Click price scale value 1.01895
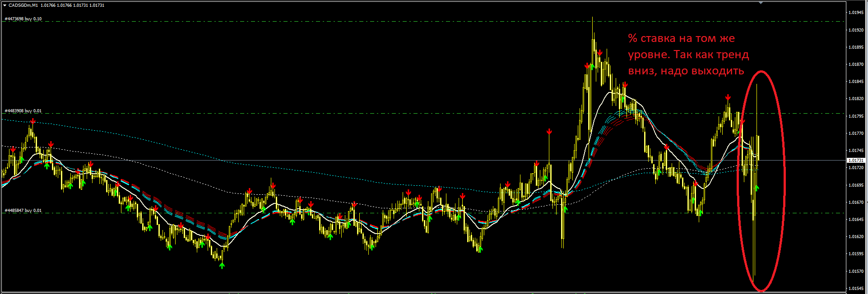This screenshot has height=294, width=868. click(856, 47)
